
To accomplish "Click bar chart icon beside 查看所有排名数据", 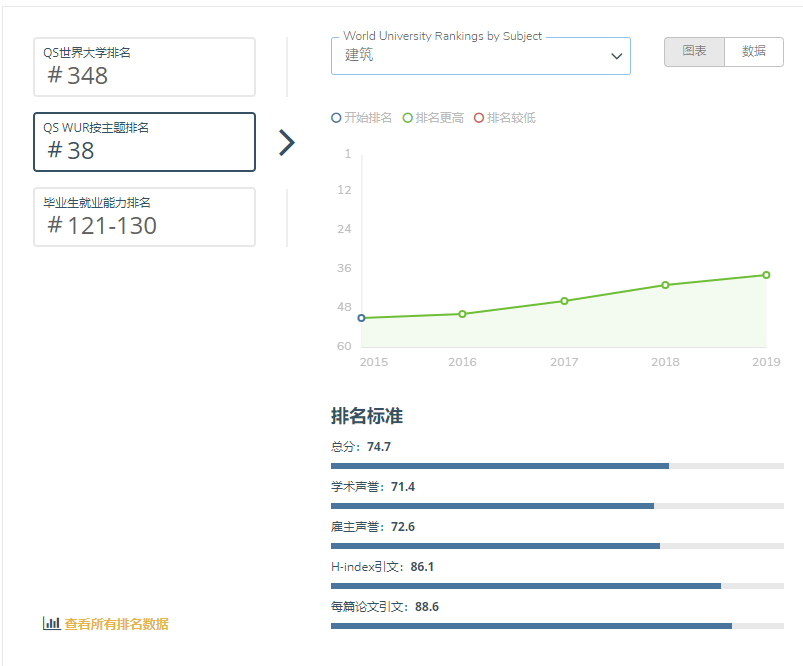I will (x=51, y=623).
